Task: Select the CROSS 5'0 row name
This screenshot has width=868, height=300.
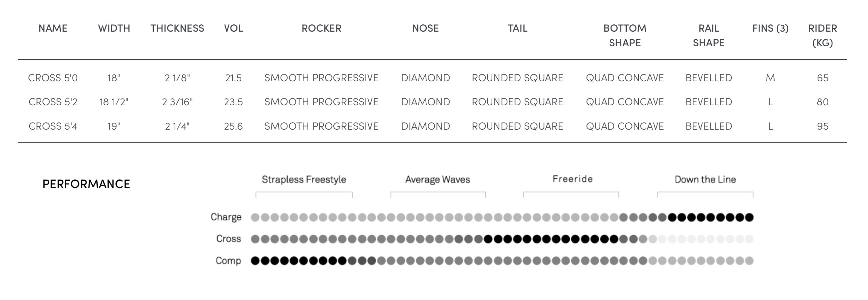Action: [53, 78]
